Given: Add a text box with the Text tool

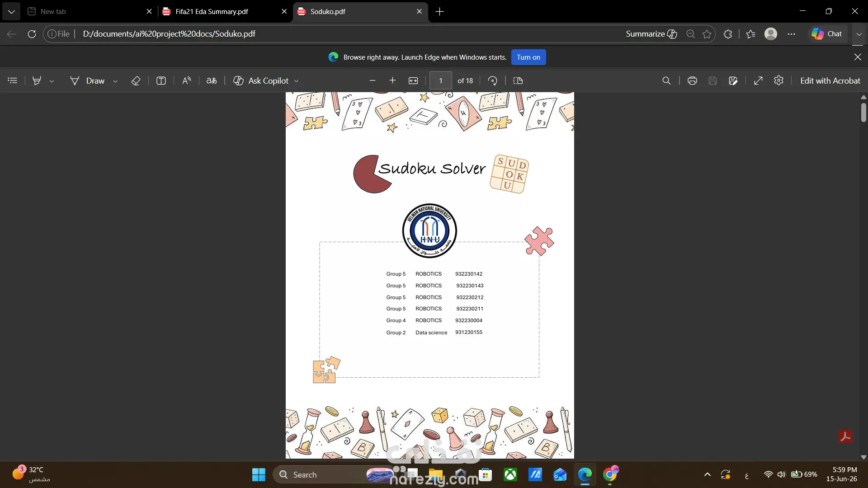Looking at the screenshot, I should (x=161, y=80).
